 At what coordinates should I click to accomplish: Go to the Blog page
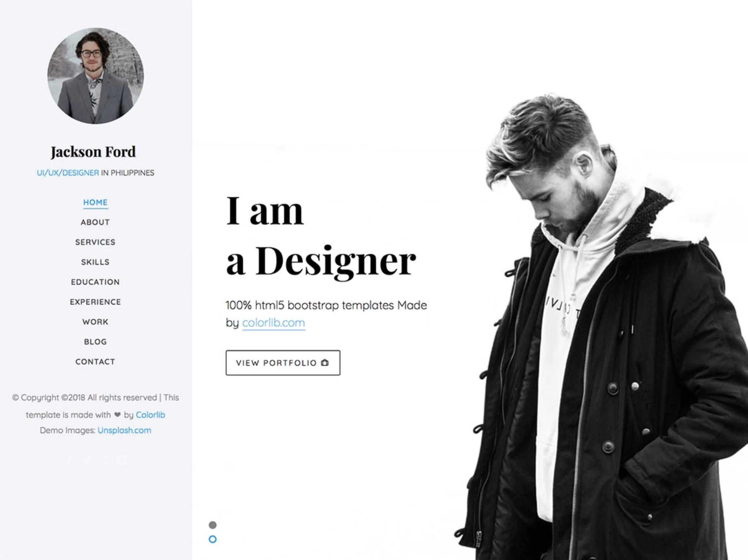point(95,342)
